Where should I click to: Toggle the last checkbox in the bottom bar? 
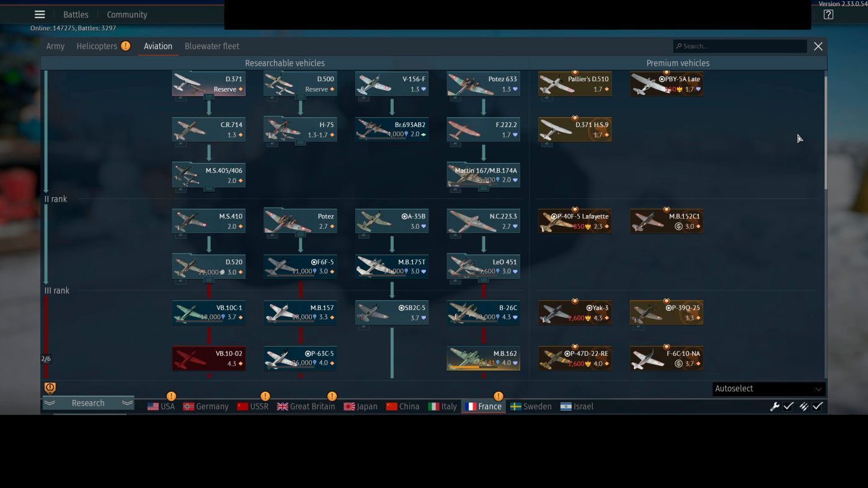[x=818, y=407]
